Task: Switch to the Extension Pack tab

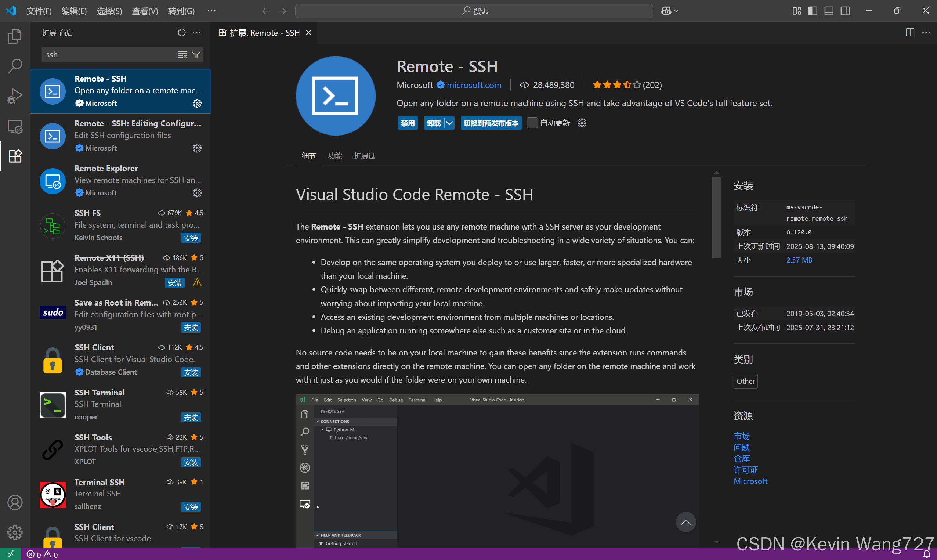Action: [x=364, y=156]
